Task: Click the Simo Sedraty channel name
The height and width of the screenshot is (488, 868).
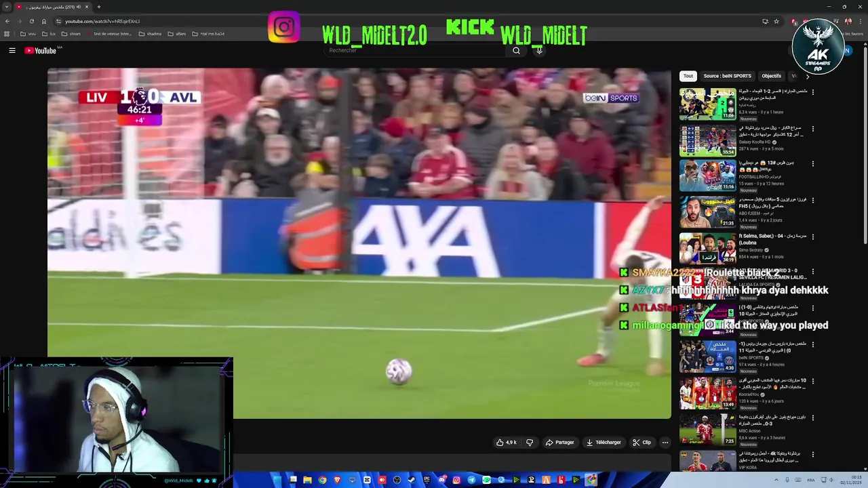Action: point(751,250)
